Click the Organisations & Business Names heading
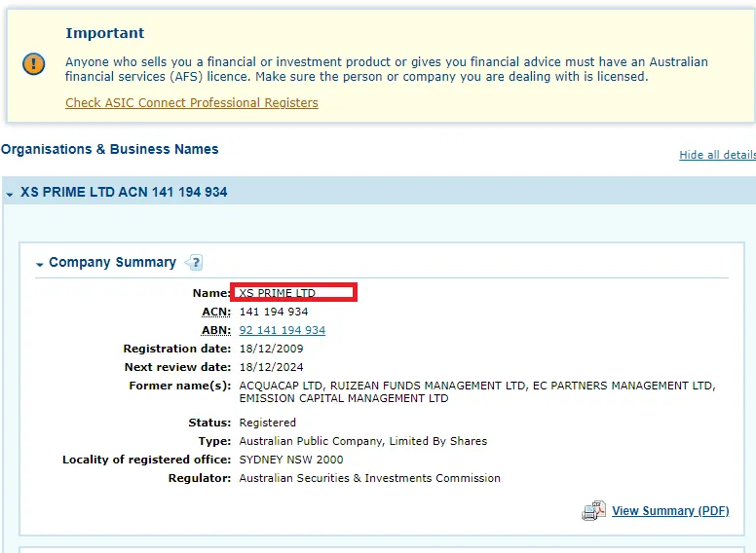The image size is (756, 553). pyautogui.click(x=109, y=149)
